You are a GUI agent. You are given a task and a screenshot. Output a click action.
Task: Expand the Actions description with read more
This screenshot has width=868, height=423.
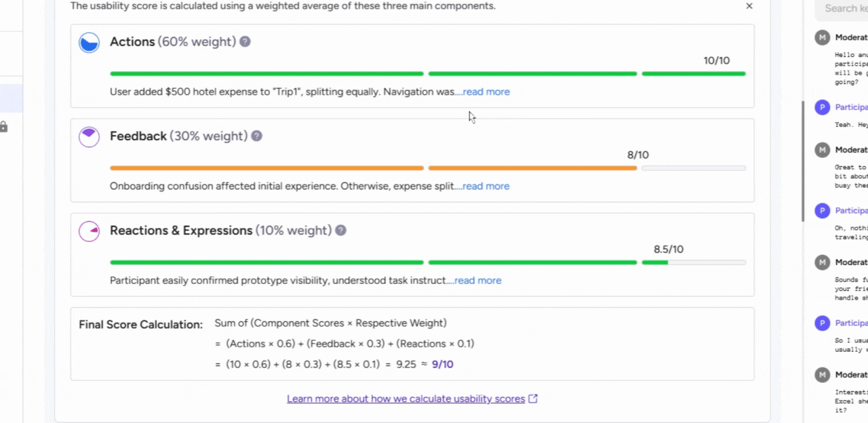tap(486, 92)
